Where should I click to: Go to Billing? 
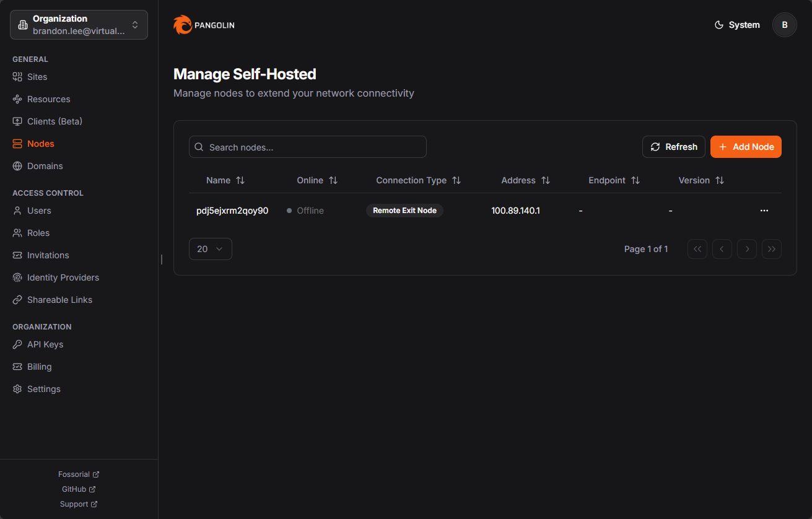(32, 367)
